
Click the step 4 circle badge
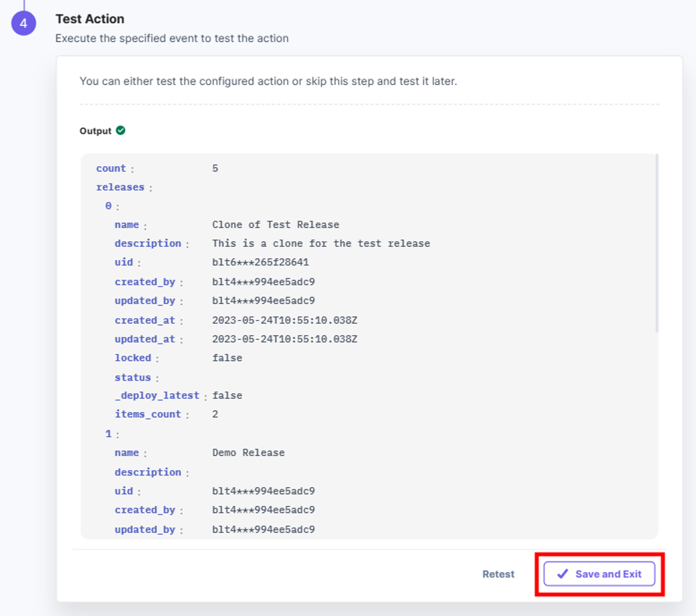(24, 23)
